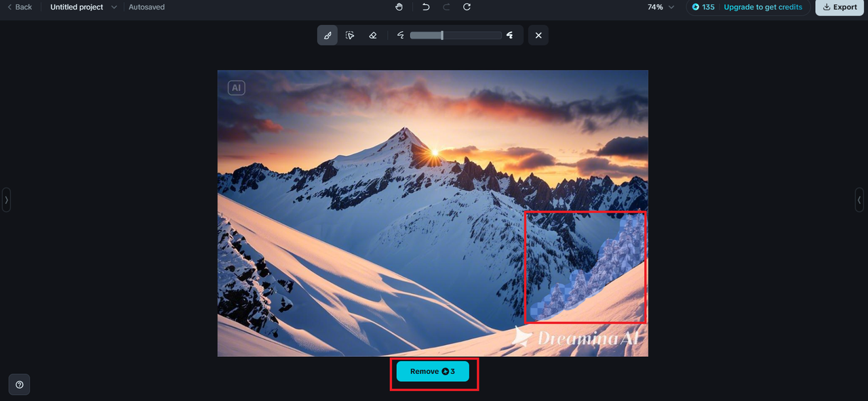Activate the hand pan tool

coord(399,7)
